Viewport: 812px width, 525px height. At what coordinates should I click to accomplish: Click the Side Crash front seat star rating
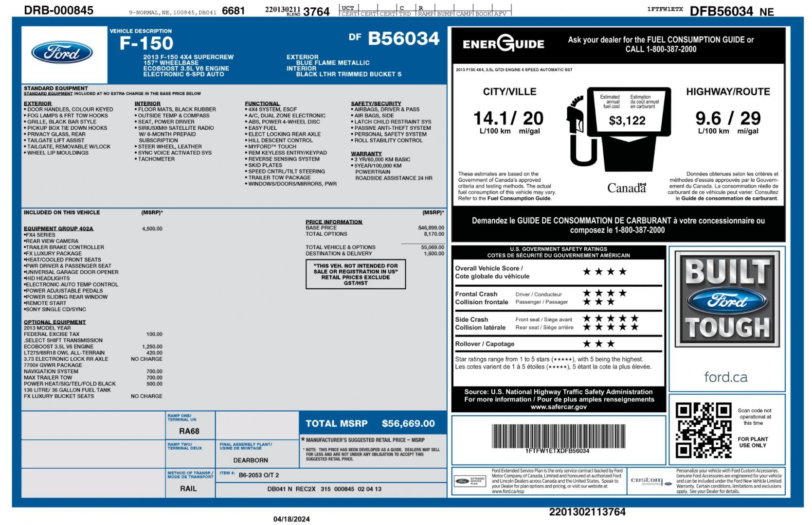[611, 319]
